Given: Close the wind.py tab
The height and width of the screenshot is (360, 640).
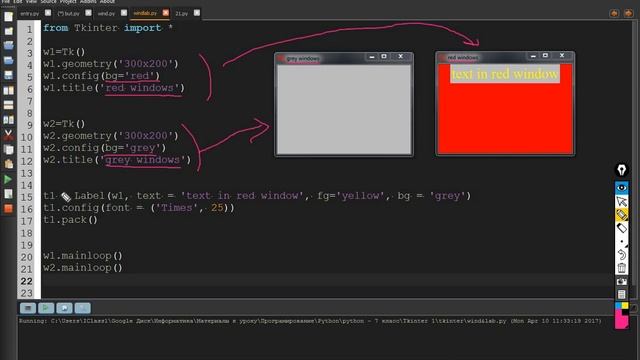Looking at the screenshot, I should (x=124, y=13).
